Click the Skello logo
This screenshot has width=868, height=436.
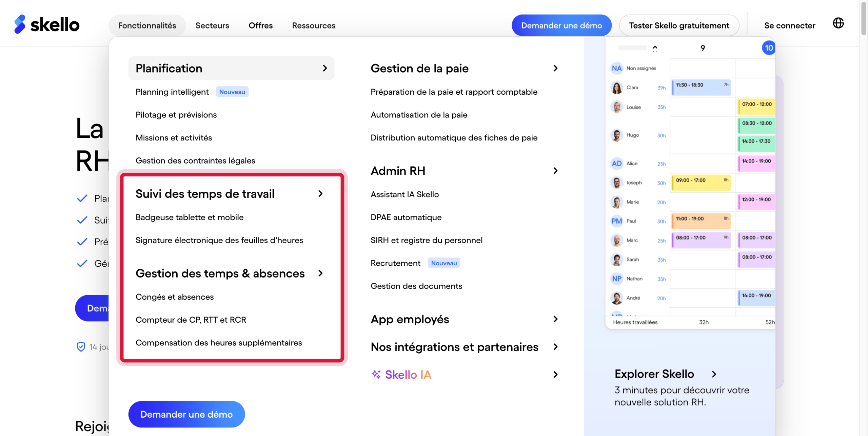pyautogui.click(x=47, y=24)
